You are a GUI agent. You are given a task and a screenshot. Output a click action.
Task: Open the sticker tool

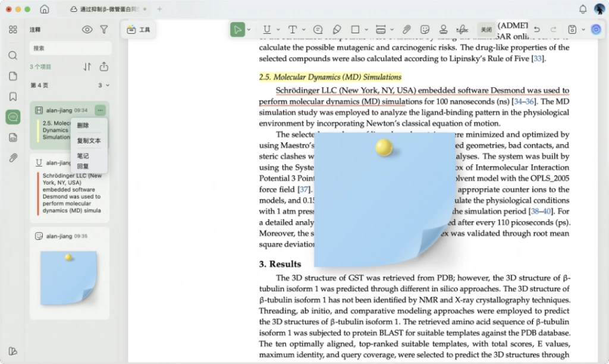pos(425,30)
